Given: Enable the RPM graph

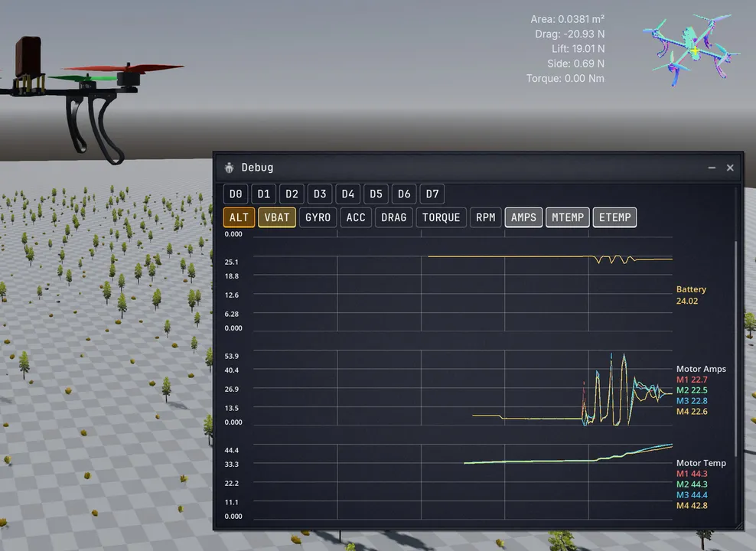Looking at the screenshot, I should (x=486, y=217).
